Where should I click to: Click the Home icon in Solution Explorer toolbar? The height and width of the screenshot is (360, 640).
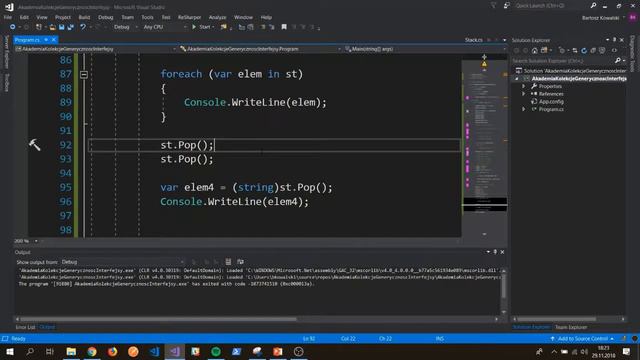[534, 51]
